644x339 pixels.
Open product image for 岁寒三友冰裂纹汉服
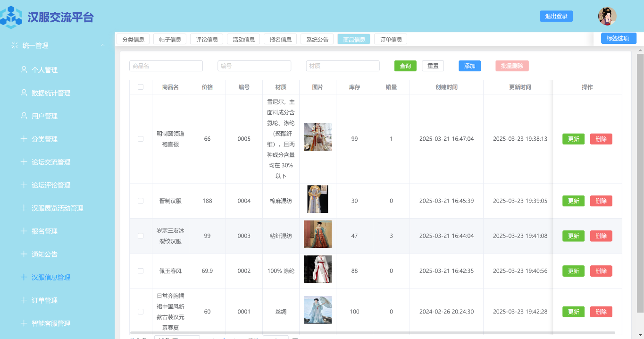pos(318,234)
